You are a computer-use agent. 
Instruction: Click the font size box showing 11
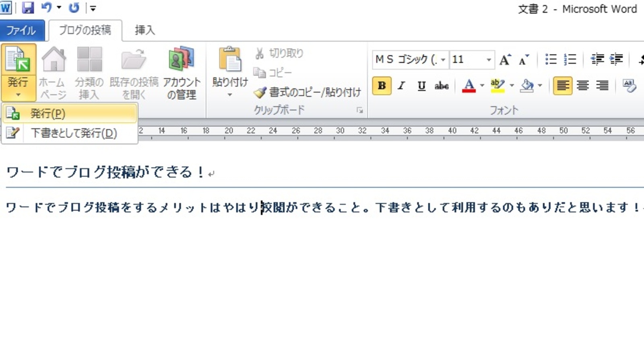pyautogui.click(x=467, y=60)
